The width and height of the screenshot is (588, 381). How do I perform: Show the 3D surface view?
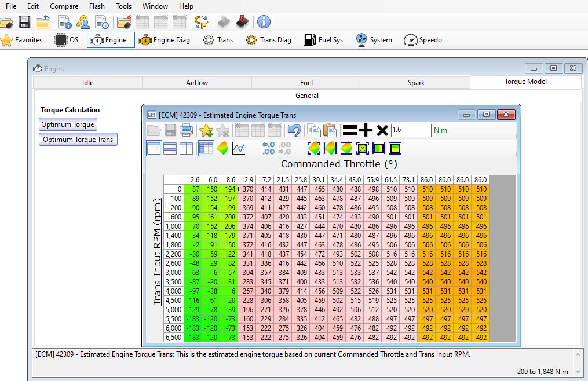point(222,148)
